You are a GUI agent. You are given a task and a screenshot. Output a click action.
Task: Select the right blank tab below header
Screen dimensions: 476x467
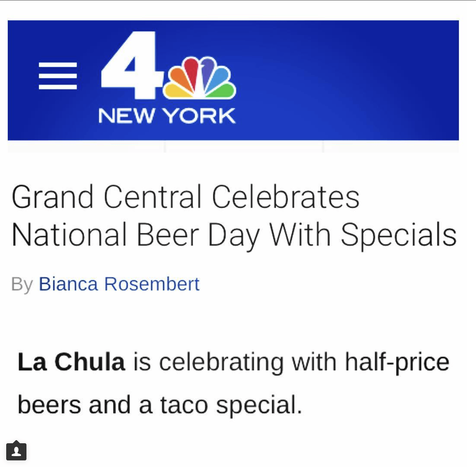pos(390,147)
